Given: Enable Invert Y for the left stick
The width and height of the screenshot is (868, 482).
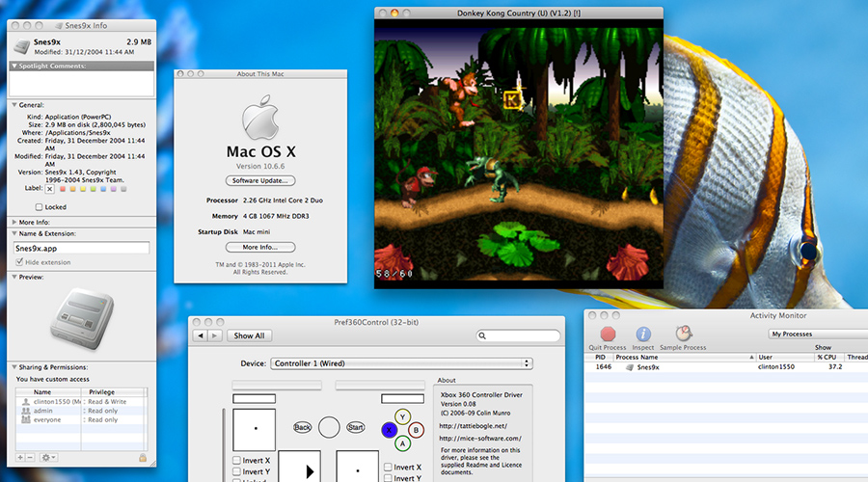Looking at the screenshot, I should pos(236,472).
